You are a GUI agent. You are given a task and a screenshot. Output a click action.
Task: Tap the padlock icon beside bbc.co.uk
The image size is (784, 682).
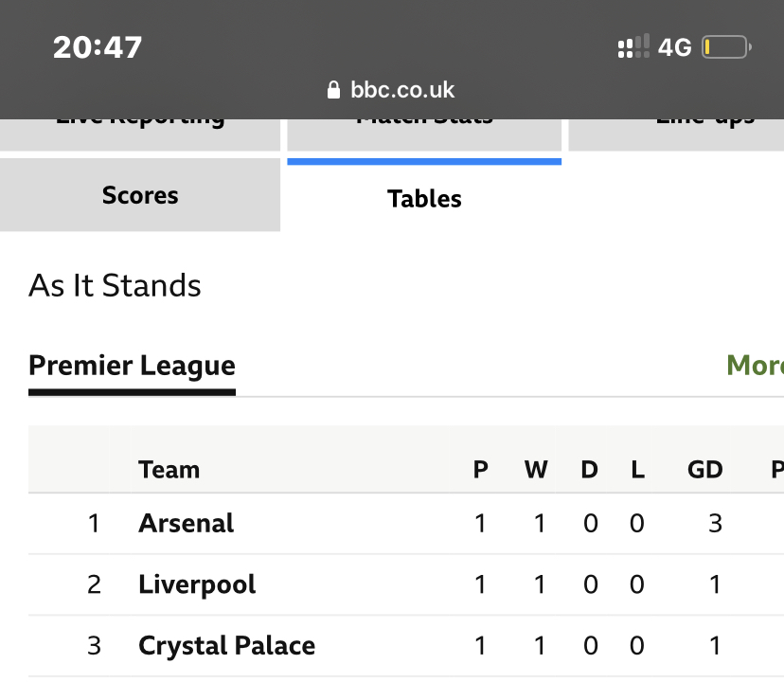point(332,90)
